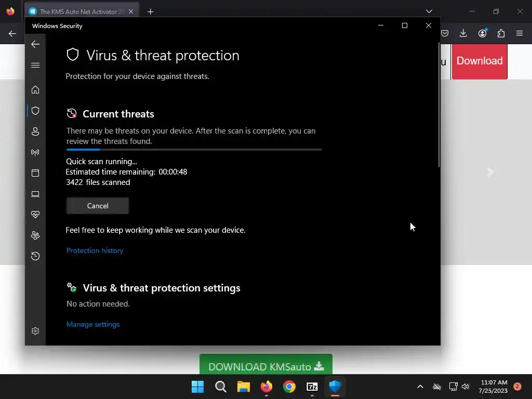
Task: Go back in Windows Security
Action: pyautogui.click(x=35, y=44)
